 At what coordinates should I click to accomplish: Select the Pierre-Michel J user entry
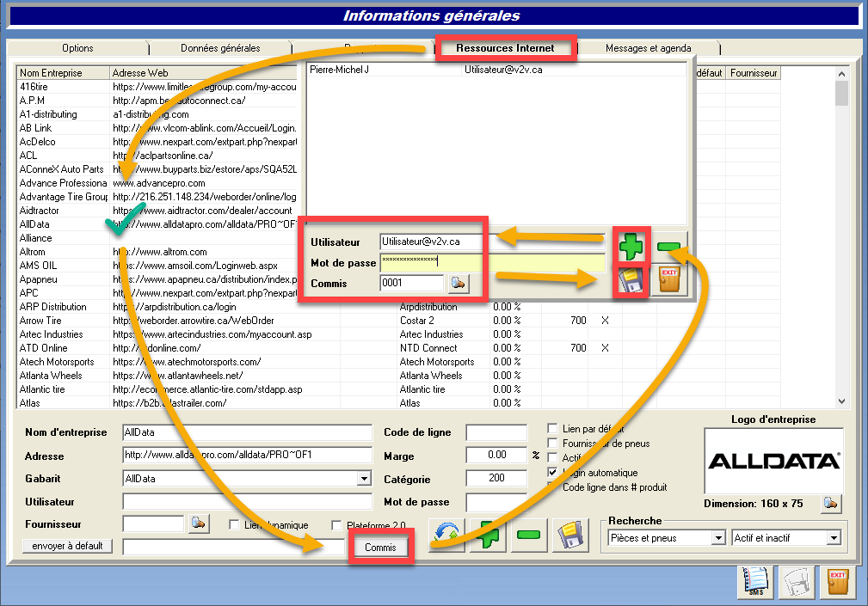click(496, 70)
